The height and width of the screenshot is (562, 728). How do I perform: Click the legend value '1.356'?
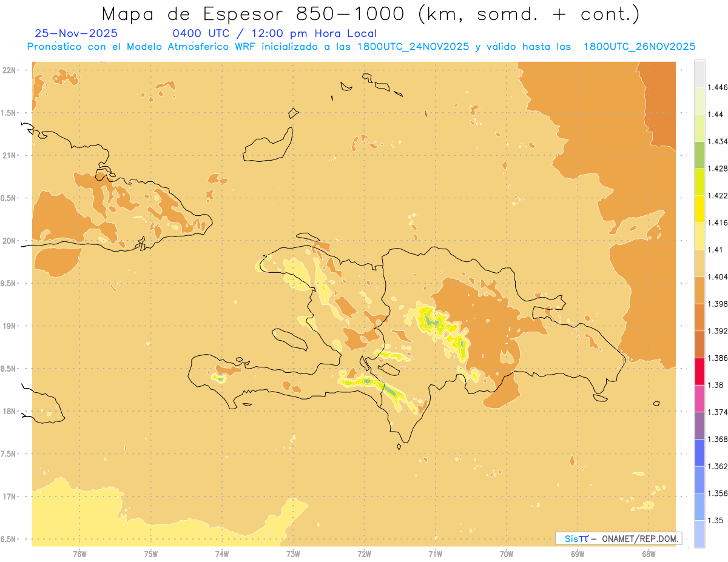tap(718, 493)
